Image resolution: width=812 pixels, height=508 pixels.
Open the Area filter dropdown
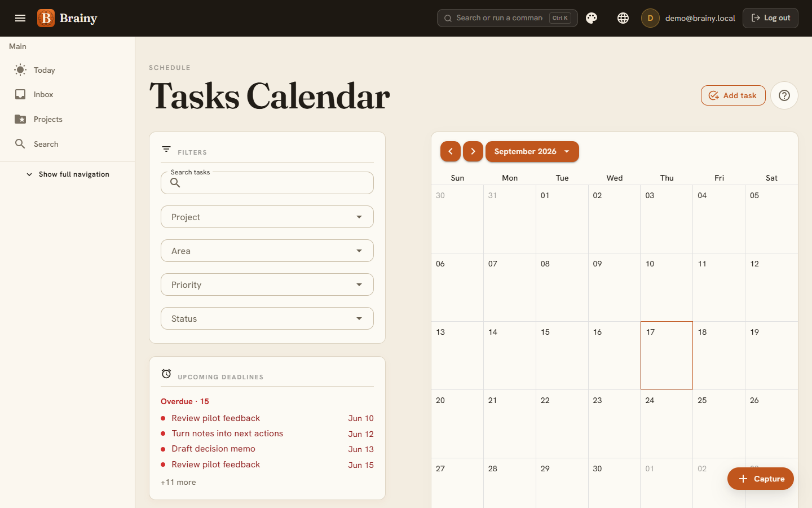point(267,251)
